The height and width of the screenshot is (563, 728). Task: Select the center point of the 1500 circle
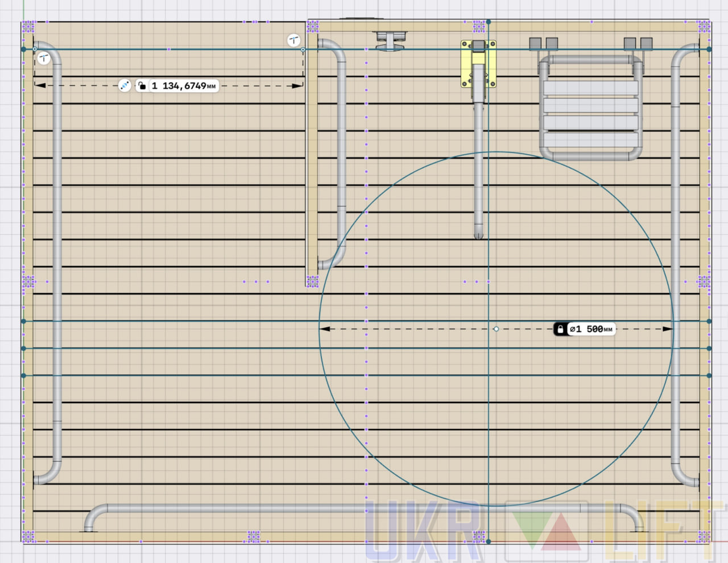pyautogui.click(x=496, y=329)
